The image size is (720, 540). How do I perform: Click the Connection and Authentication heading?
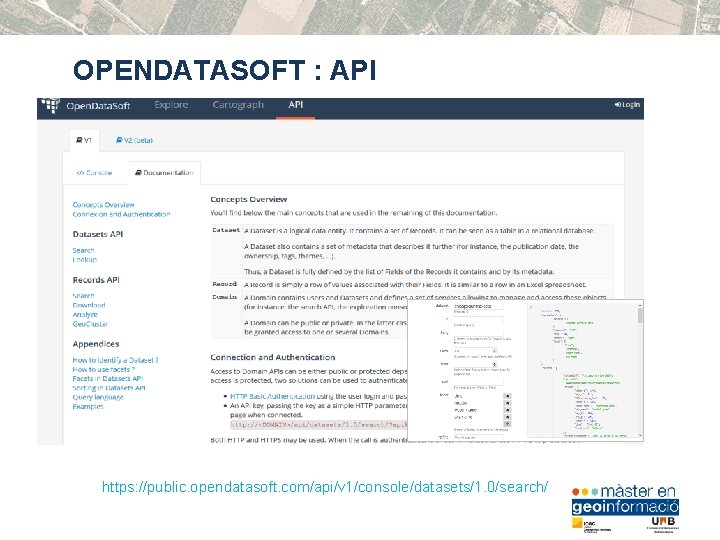(x=273, y=357)
